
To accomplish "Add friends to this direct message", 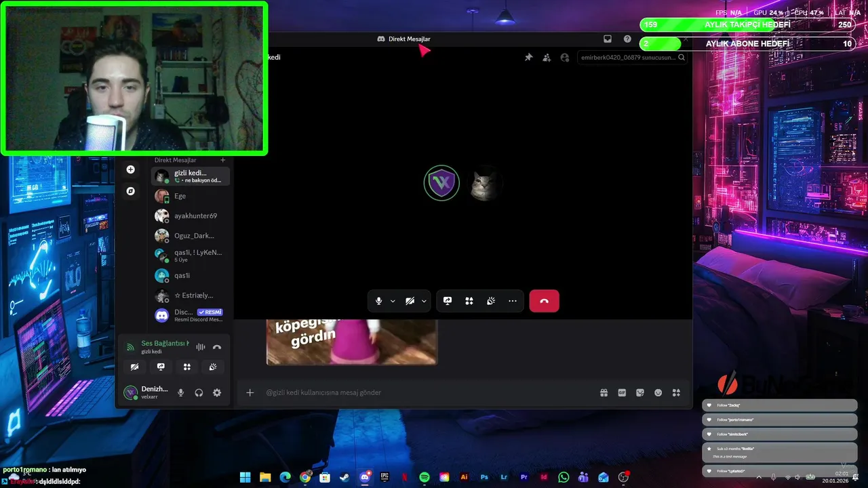I will (547, 58).
